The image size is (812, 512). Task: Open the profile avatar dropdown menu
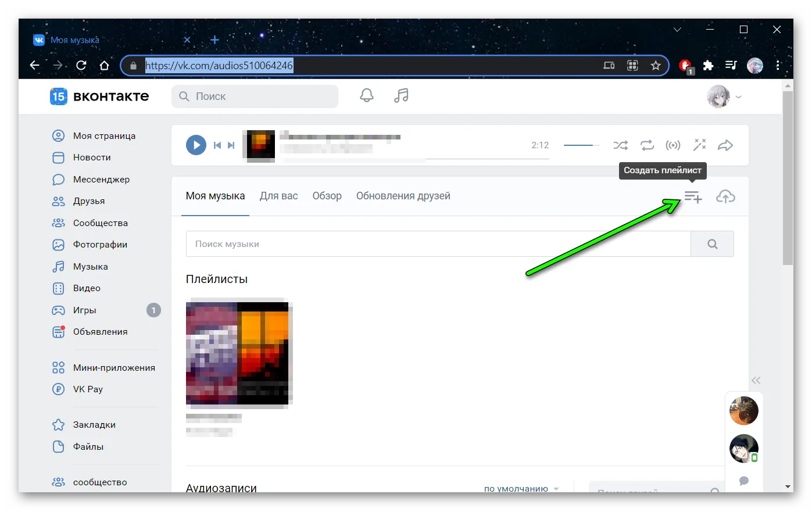pos(724,96)
